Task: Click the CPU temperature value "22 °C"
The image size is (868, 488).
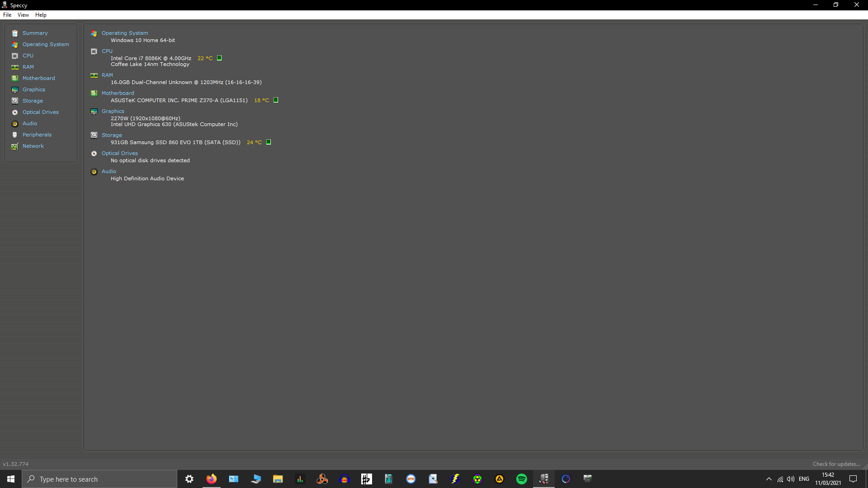Action: pyautogui.click(x=205, y=58)
